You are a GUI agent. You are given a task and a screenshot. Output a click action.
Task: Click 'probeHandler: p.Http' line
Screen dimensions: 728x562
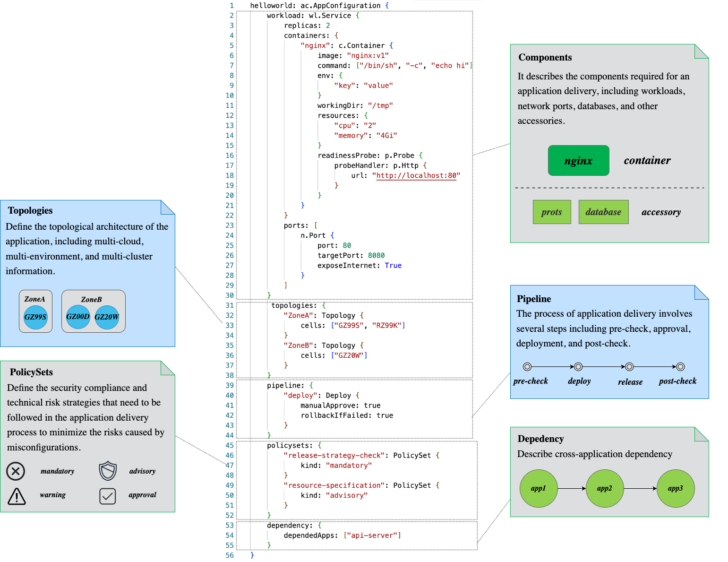380,165
